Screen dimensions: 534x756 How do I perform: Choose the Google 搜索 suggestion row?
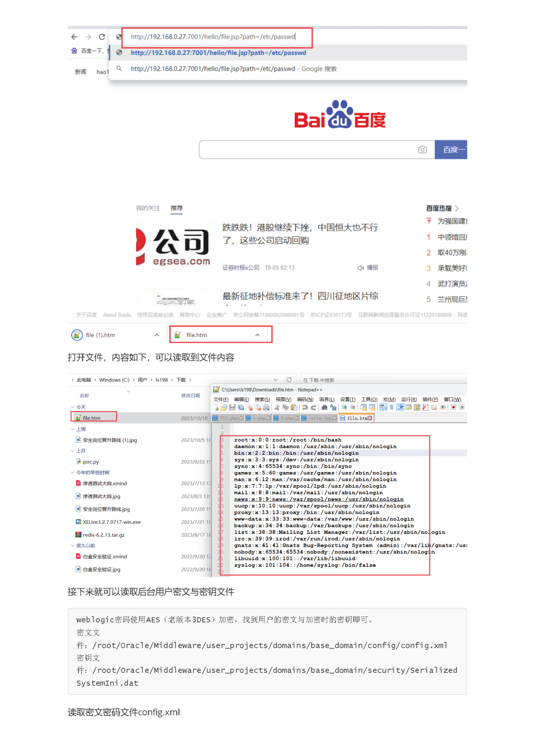(287, 69)
